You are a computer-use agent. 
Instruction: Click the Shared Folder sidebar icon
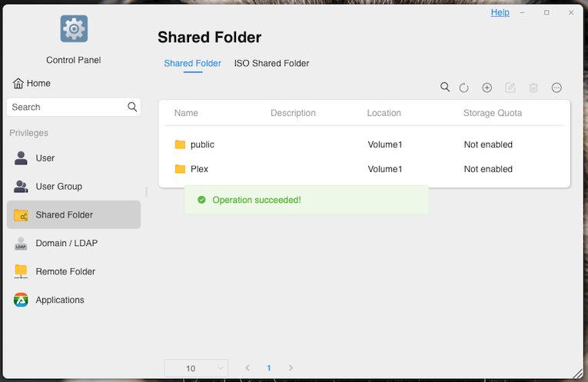point(21,214)
